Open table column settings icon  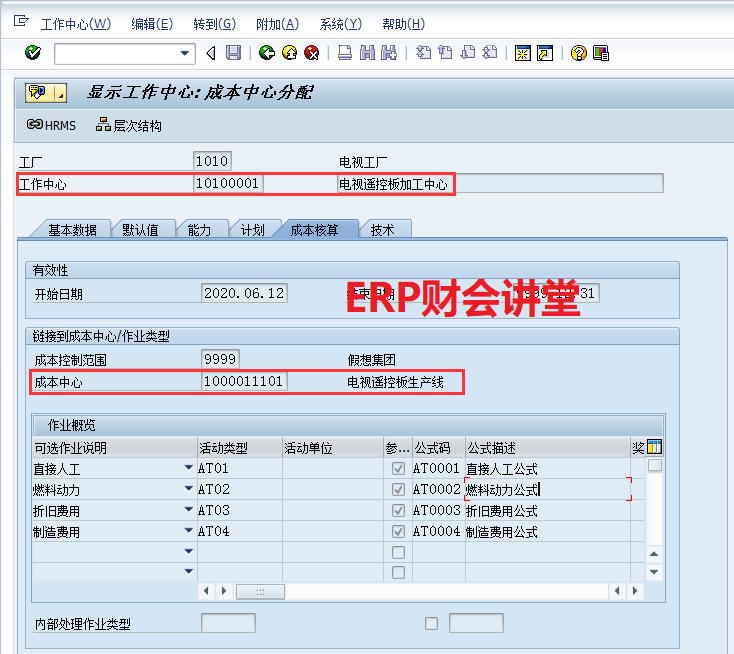pyautogui.click(x=655, y=447)
